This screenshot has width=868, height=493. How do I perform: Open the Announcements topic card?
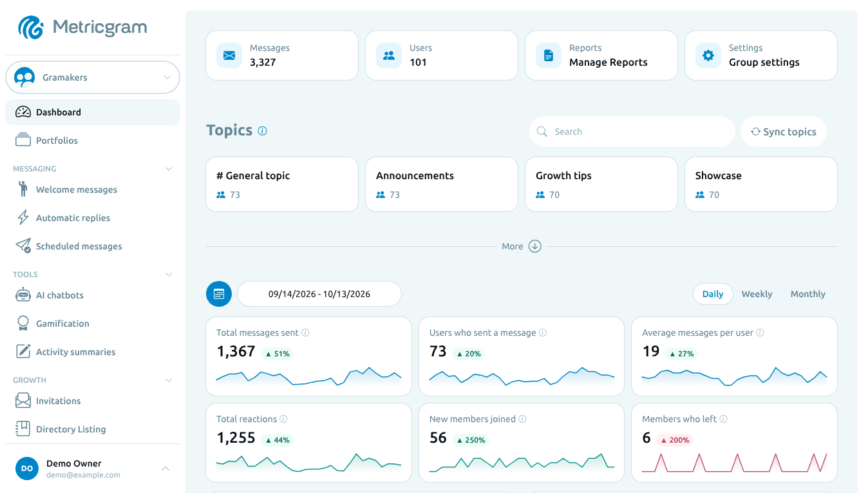pyautogui.click(x=442, y=184)
